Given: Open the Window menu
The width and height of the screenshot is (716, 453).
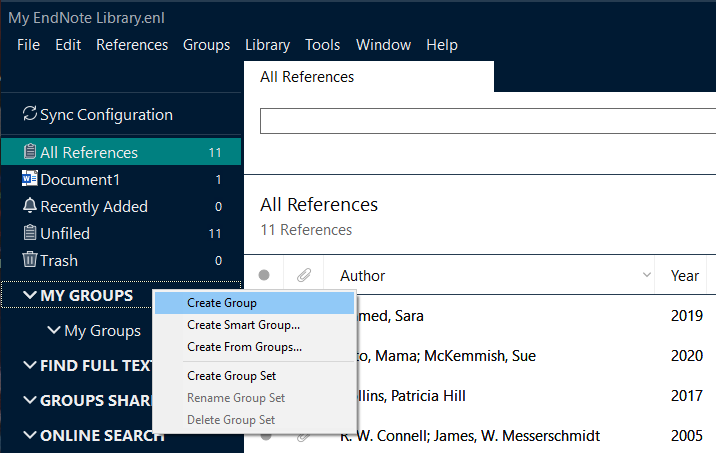Looking at the screenshot, I should 384,45.
